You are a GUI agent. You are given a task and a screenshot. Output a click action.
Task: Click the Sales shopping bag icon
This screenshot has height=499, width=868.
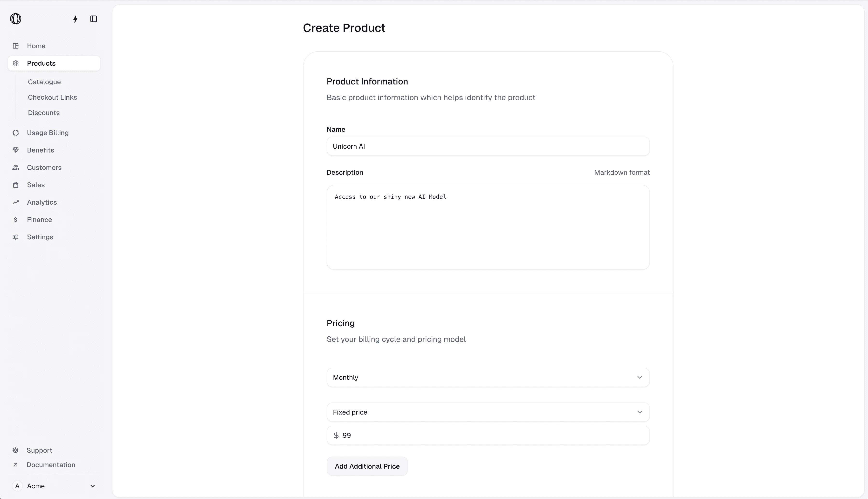[16, 185]
